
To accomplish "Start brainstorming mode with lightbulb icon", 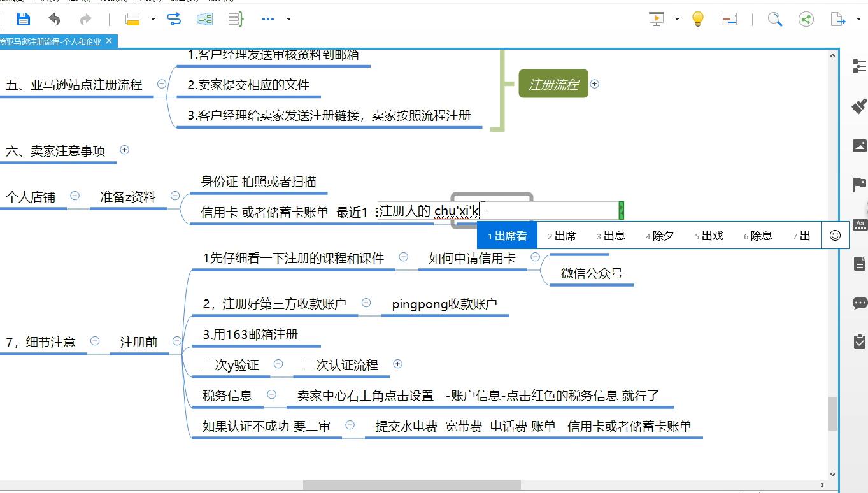I will [x=698, y=19].
